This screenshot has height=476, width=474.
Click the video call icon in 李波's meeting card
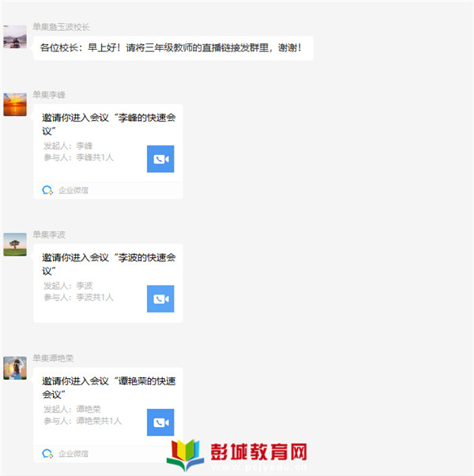[160, 298]
